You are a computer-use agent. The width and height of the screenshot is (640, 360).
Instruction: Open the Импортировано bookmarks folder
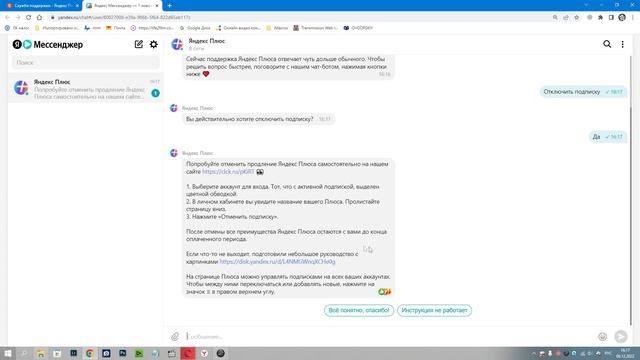[57, 28]
